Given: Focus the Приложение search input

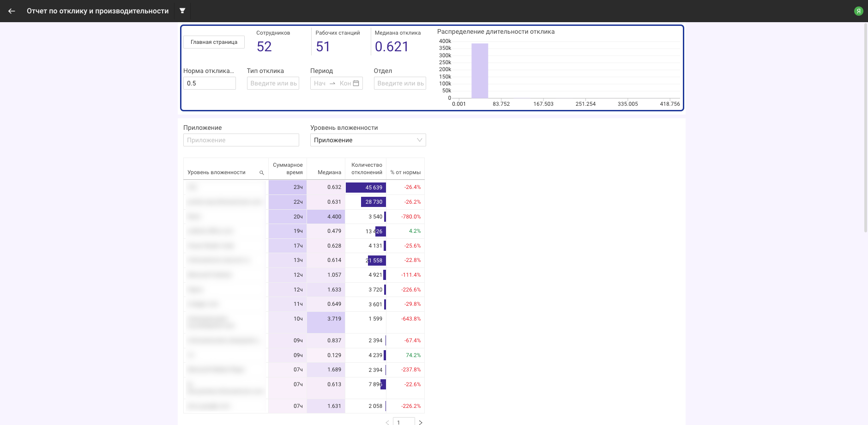Looking at the screenshot, I should pyautogui.click(x=241, y=140).
